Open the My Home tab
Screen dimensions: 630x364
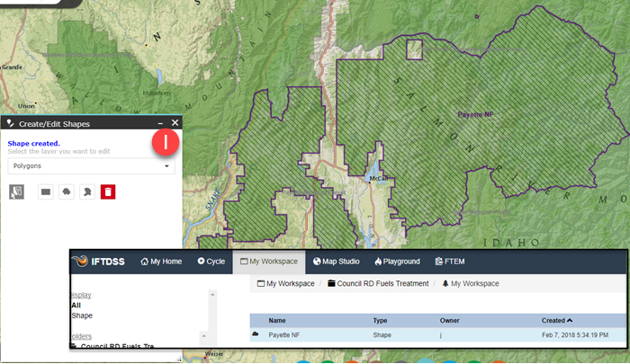tap(161, 262)
